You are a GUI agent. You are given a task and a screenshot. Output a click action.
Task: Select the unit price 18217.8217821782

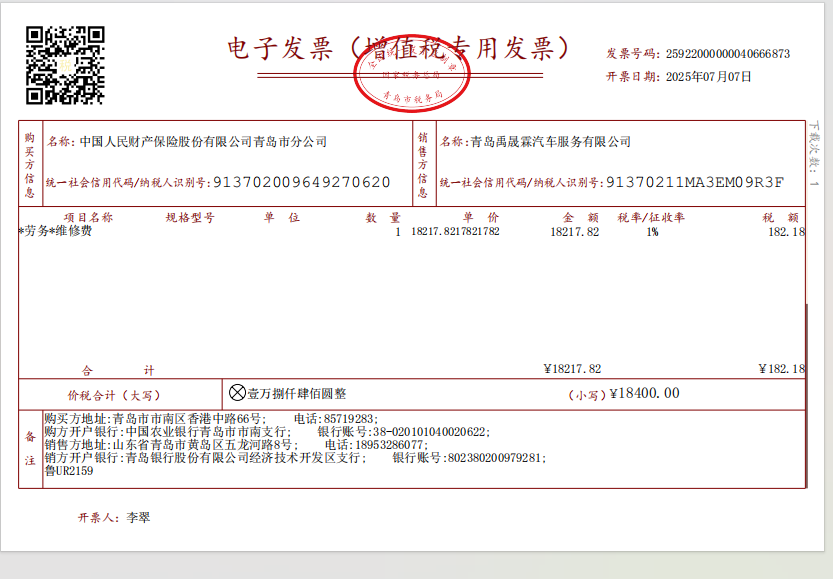coord(455,232)
